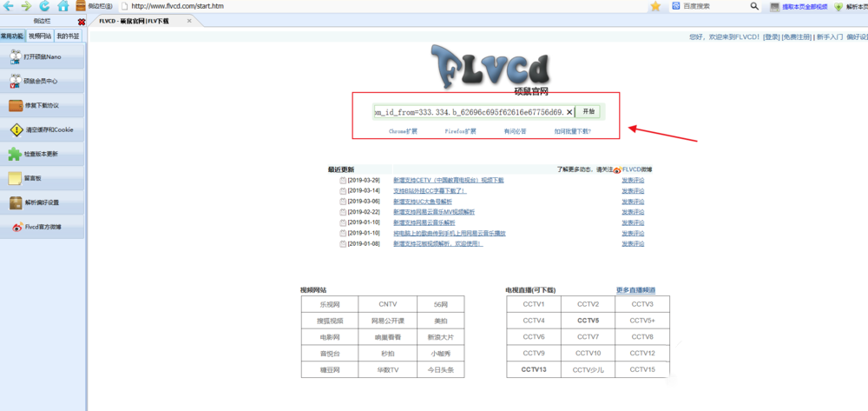Open the home page via house icon

[63, 6]
